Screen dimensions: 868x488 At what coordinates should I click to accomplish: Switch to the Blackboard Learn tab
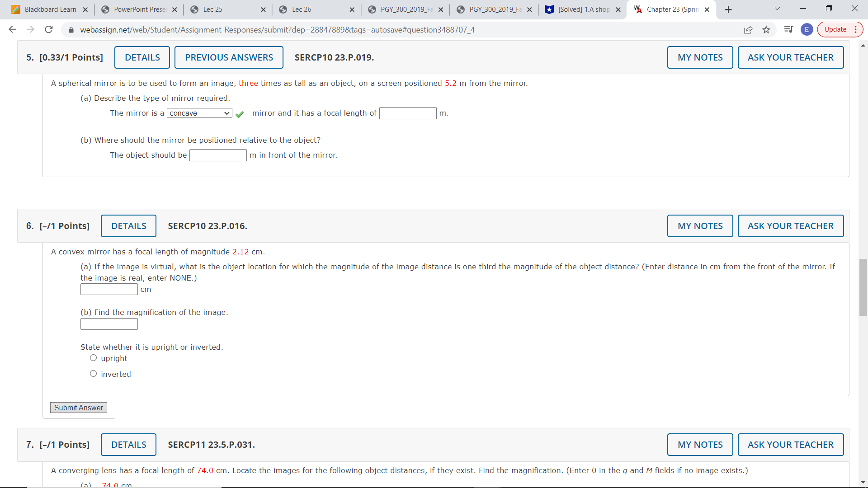point(50,9)
